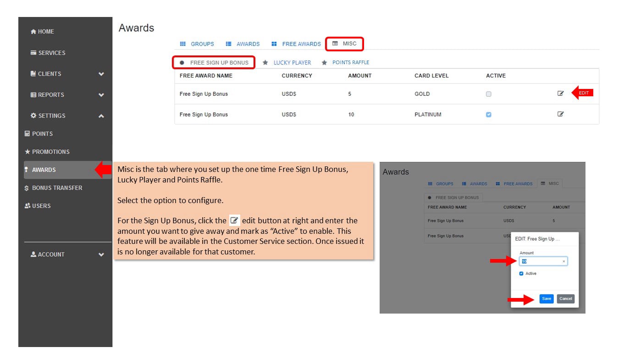Image resolution: width=624 pixels, height=364 pixels.
Task: Expand the ACCOUNT menu chevron
Action: pyautogui.click(x=101, y=254)
